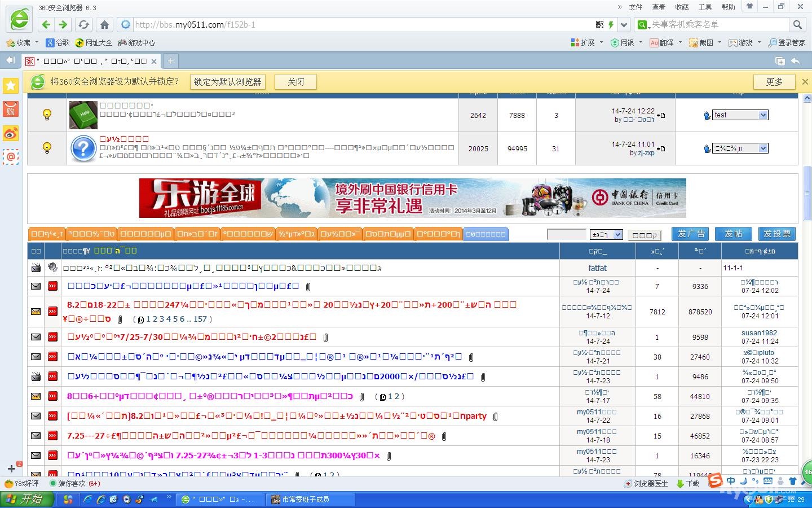This screenshot has height=508, width=812.
Task: Switch to the open forum tab
Action: coord(87,61)
